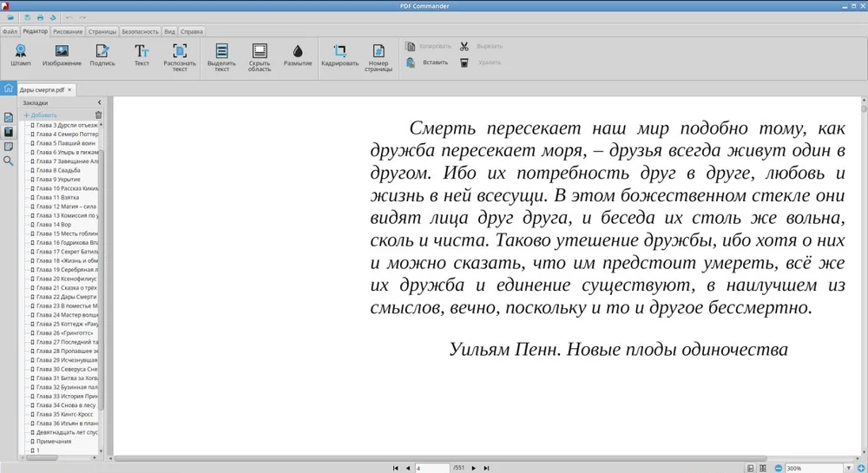Open the Примечания bookmark
The height and width of the screenshot is (473, 868).
(54, 442)
